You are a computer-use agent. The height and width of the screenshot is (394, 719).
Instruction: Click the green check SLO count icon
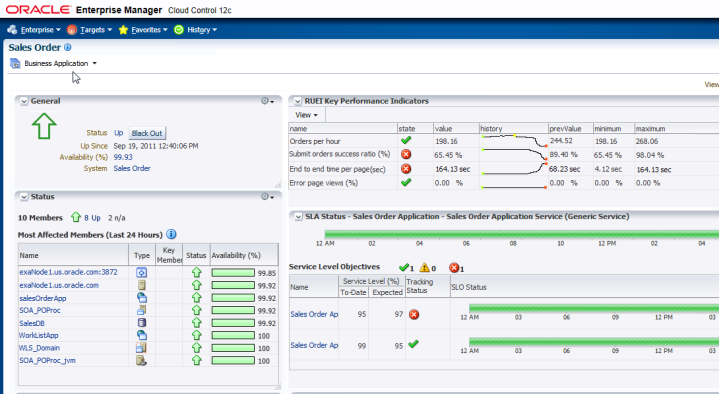[x=404, y=267]
